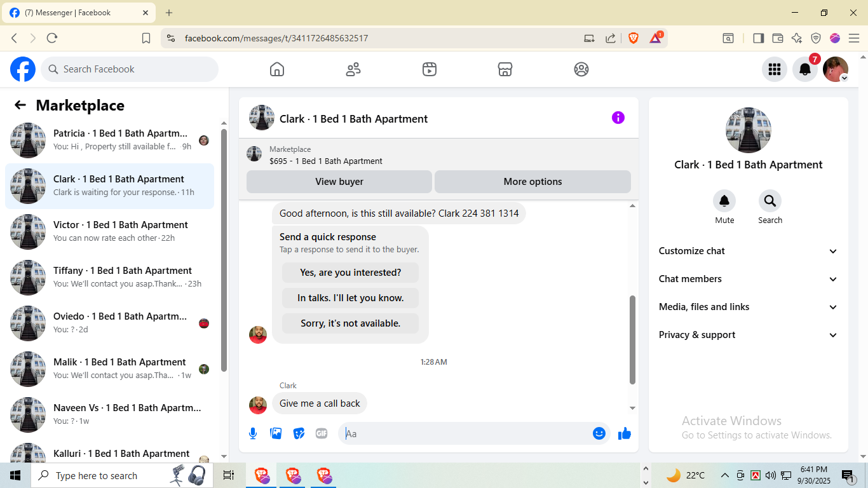This screenshot has width=868, height=488.
Task: Expand the Customize chat section
Action: [749, 251]
